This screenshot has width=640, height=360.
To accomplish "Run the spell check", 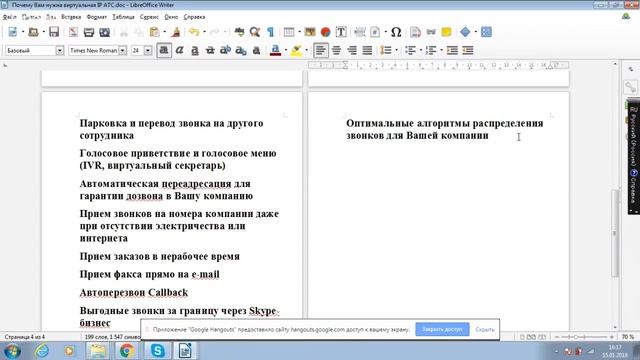I will click(239, 32).
